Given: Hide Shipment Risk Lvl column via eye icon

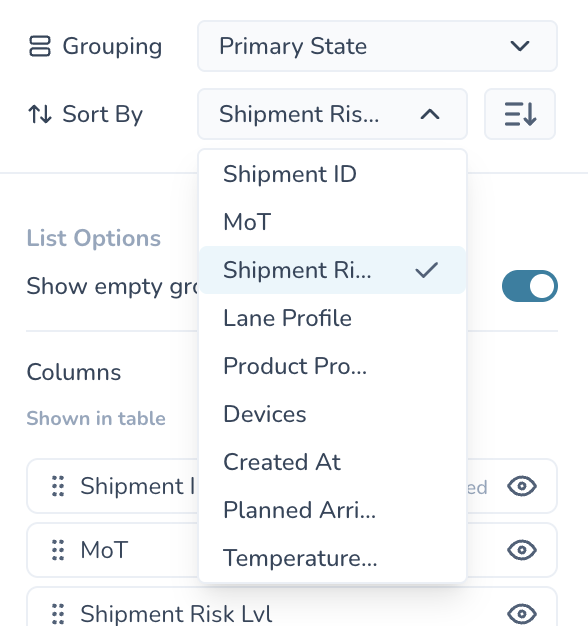Looking at the screenshot, I should [522, 614].
